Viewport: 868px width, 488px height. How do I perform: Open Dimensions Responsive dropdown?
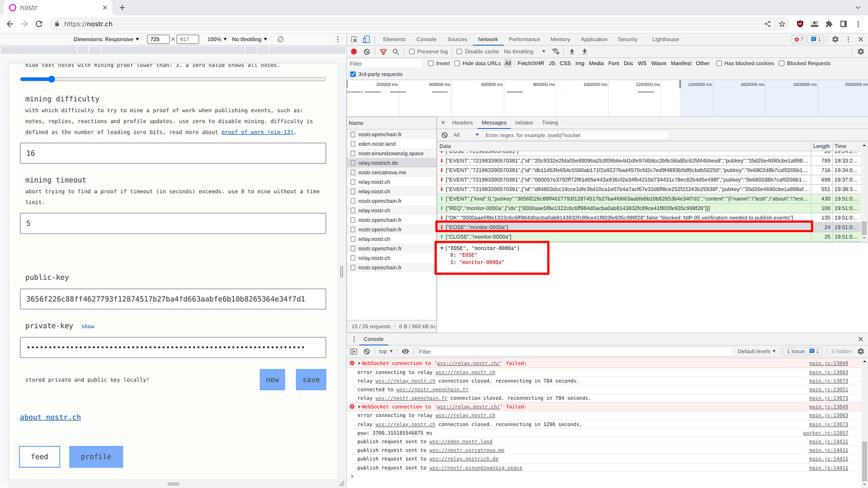(x=106, y=39)
